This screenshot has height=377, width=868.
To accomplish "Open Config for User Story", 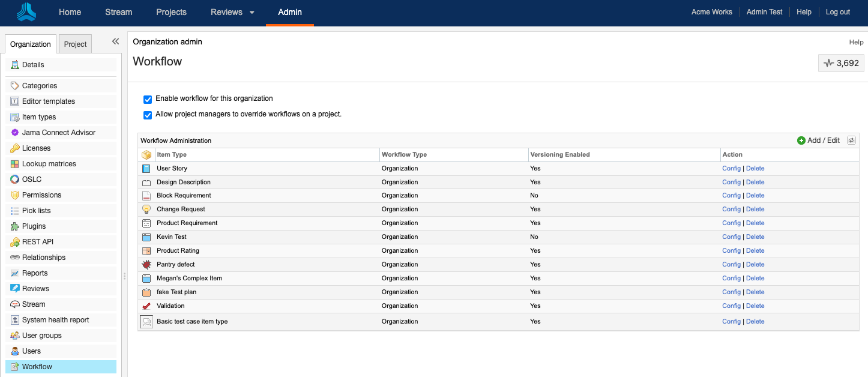I will coord(731,168).
